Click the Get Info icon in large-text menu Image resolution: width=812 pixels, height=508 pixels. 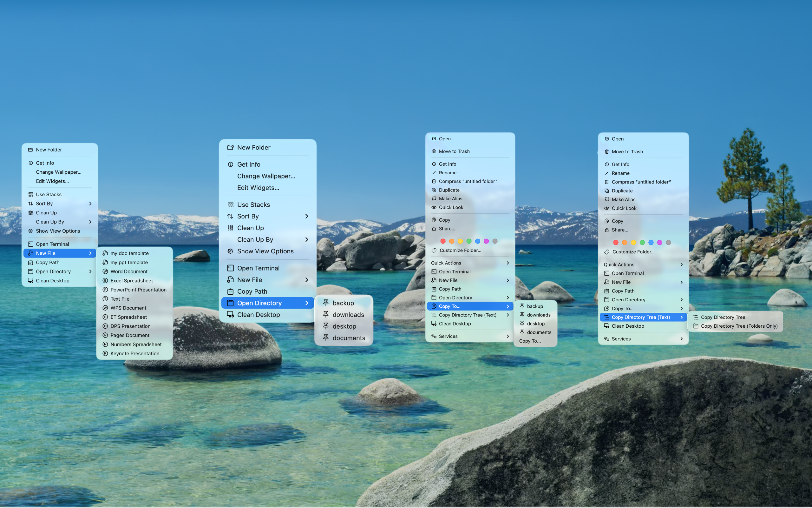(x=231, y=164)
